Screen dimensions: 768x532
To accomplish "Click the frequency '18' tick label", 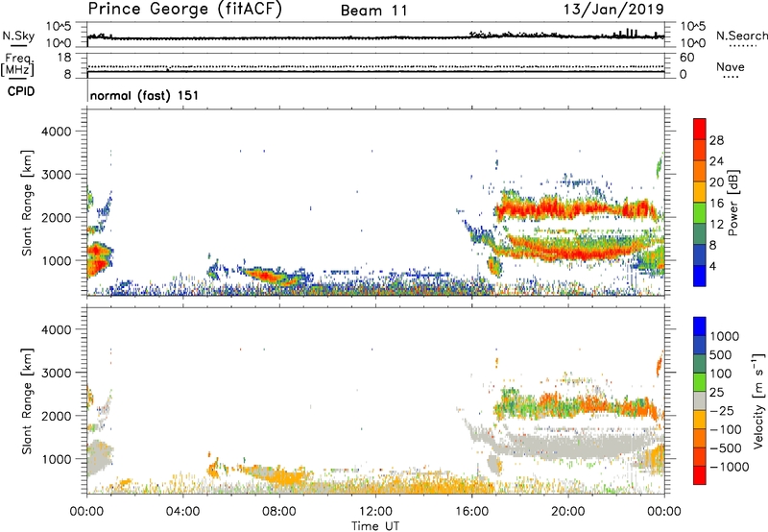I will pos(64,58).
